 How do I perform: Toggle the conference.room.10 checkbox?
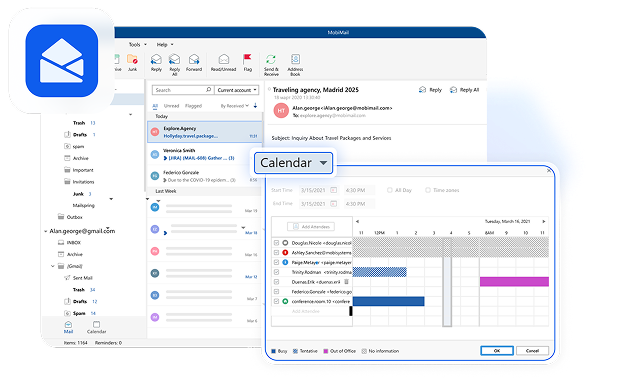click(276, 301)
